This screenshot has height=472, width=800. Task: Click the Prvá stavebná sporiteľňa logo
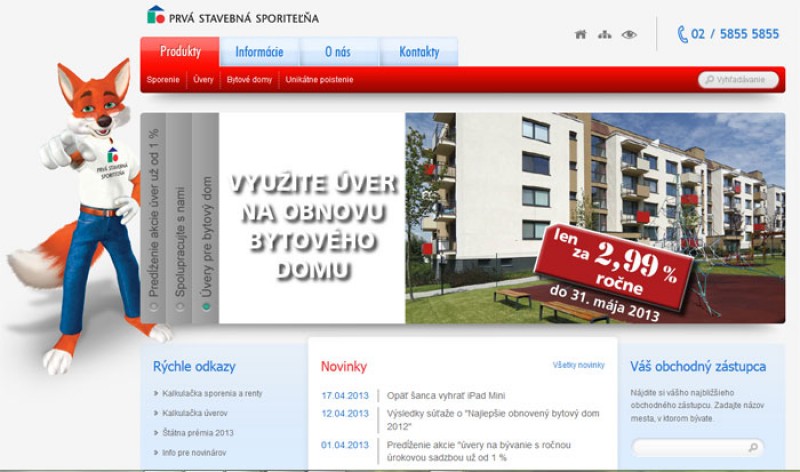233,15
